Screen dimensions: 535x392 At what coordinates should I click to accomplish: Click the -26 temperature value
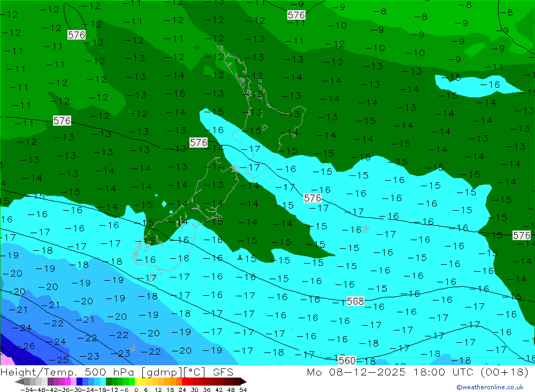26,346
